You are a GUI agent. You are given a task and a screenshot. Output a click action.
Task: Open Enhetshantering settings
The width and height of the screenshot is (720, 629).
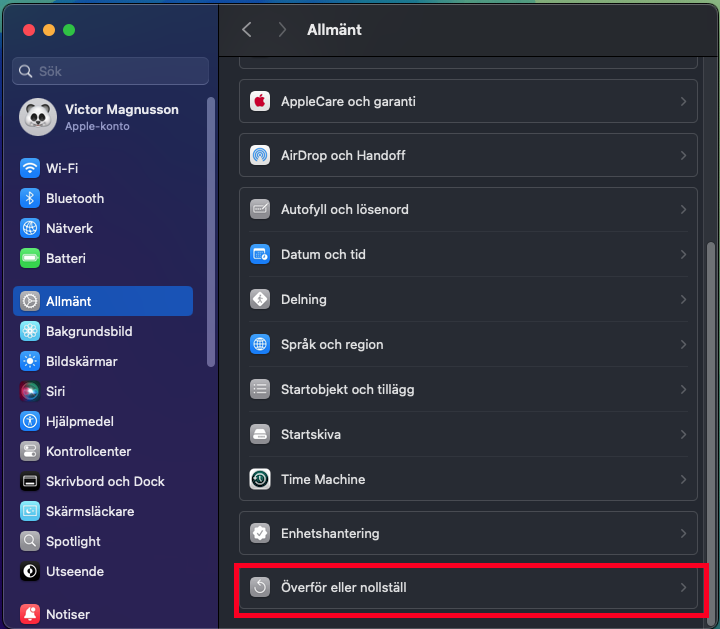point(468,533)
